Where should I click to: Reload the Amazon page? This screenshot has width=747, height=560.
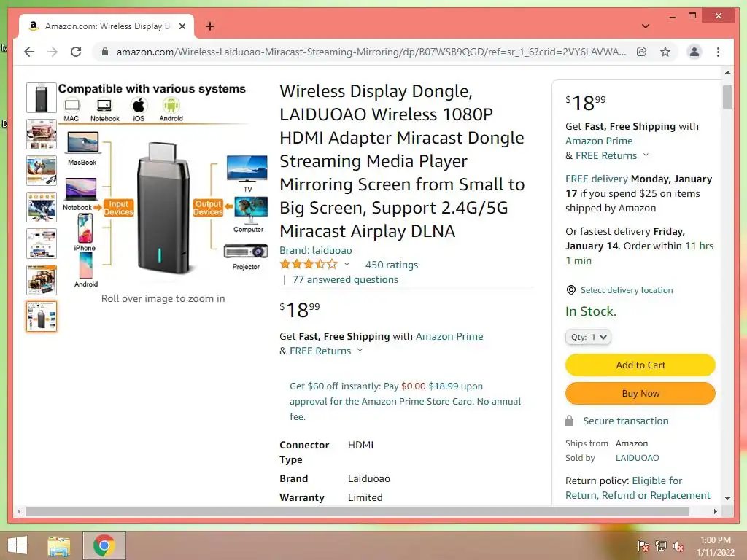click(76, 52)
